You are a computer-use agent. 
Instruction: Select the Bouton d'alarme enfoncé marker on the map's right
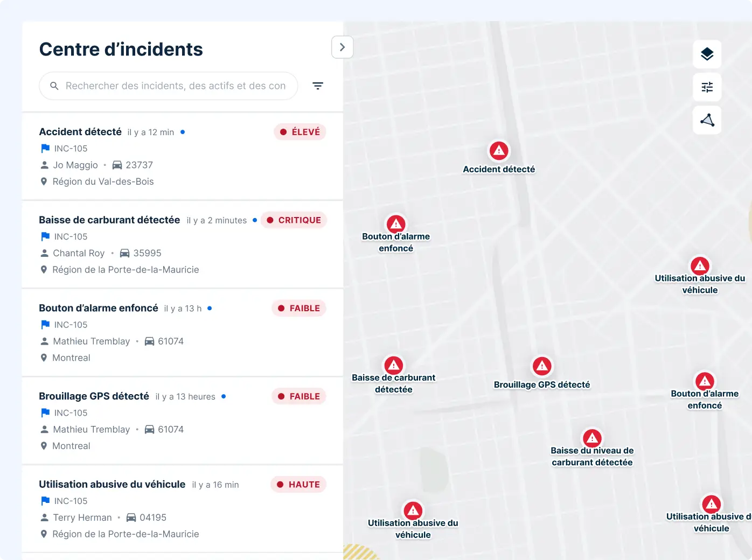[705, 381]
